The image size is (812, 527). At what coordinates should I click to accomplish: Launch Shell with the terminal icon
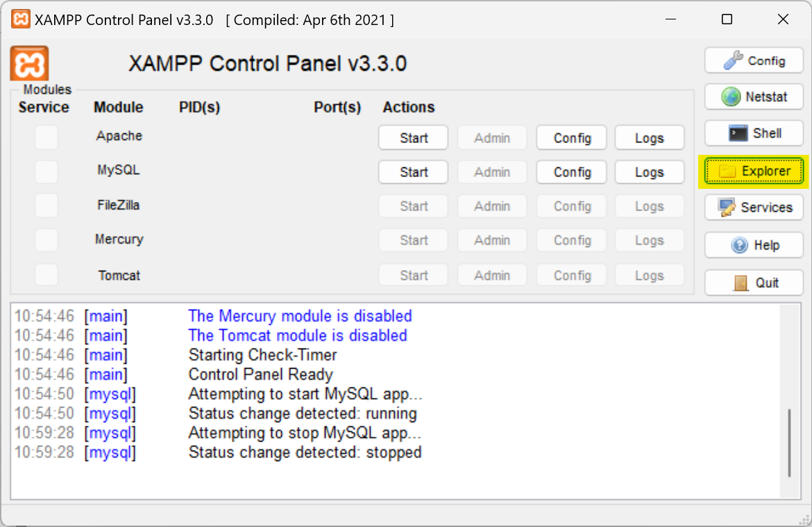pyautogui.click(x=754, y=133)
